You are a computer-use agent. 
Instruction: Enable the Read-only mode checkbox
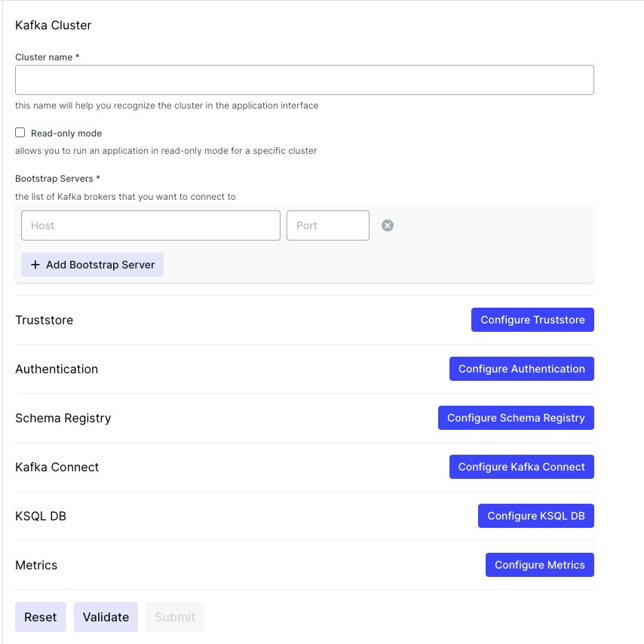pyautogui.click(x=20, y=133)
